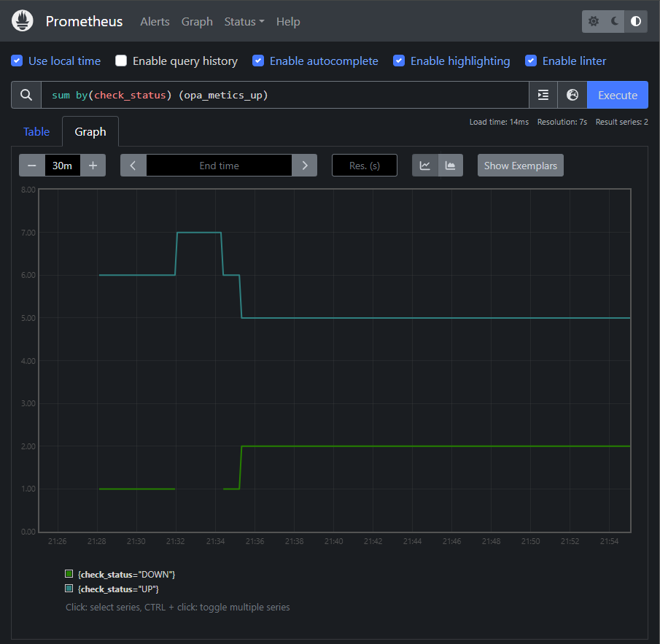The width and height of the screenshot is (660, 644).
Task: Step end time backward with left chevron
Action: [133, 165]
